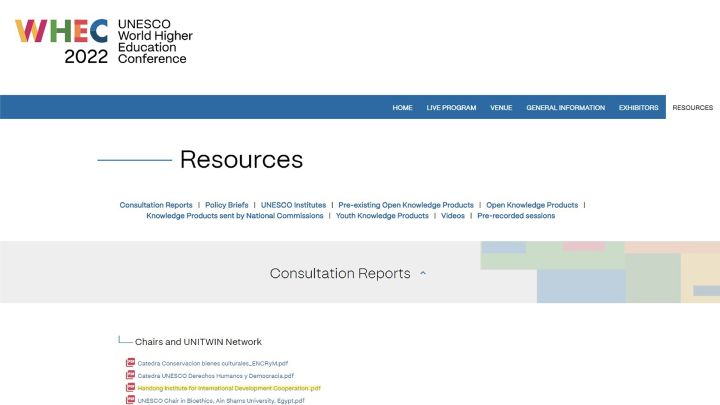
Task: Open PDF icon for UNESCO Chair in Bioethics
Action: (x=130, y=400)
